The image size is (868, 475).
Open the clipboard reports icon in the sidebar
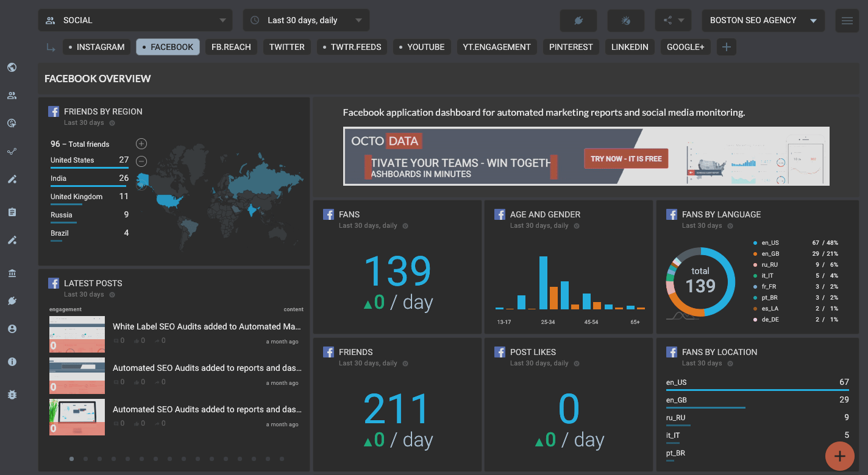point(12,212)
